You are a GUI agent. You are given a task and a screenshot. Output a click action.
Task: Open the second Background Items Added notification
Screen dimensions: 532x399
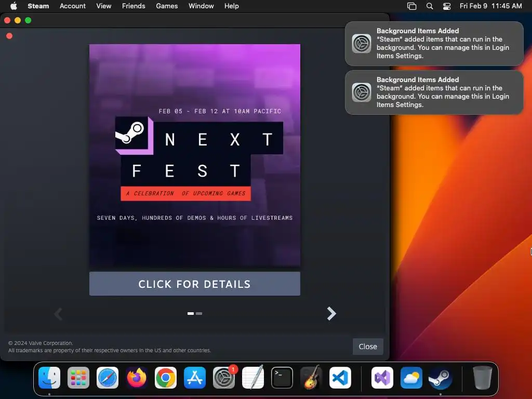[x=434, y=92]
